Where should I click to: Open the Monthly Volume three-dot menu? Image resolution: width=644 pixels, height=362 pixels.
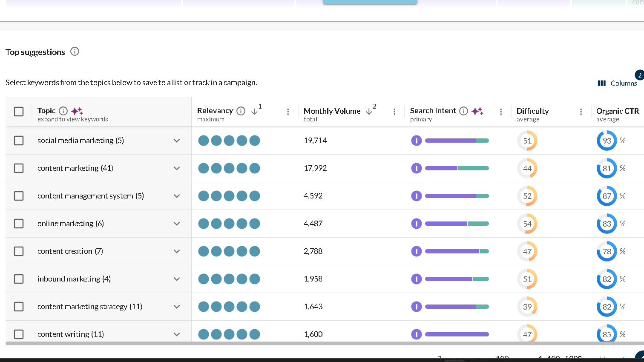point(394,111)
